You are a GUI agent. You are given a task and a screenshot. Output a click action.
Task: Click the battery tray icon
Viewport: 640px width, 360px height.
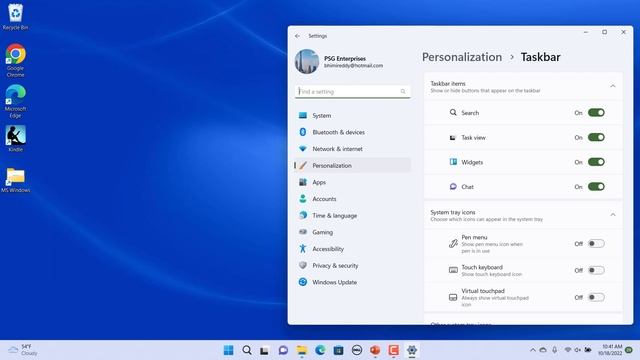(588, 350)
